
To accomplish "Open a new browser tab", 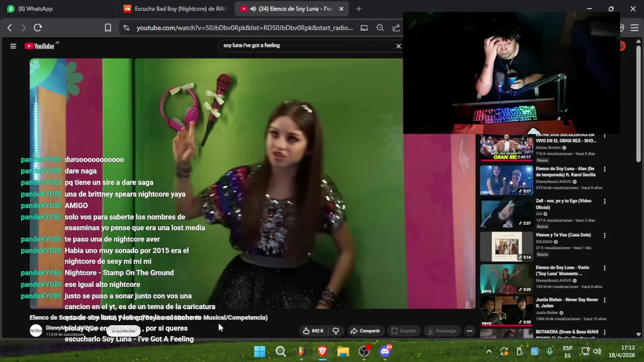I will click(359, 9).
